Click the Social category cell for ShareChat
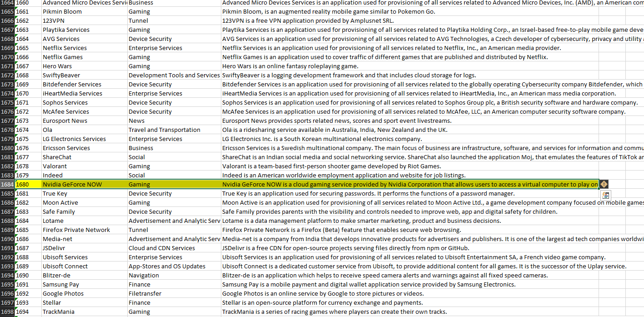This screenshot has width=644, height=317. (x=174, y=157)
